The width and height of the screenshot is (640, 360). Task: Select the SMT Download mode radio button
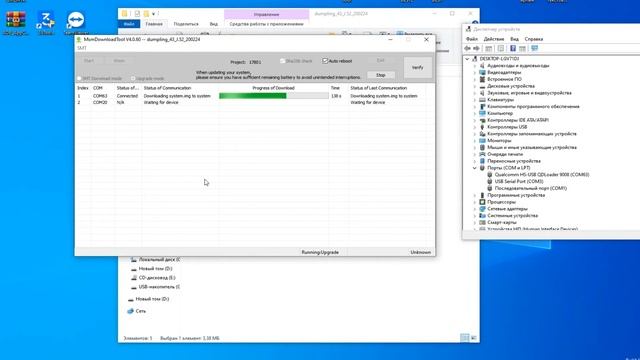pyautogui.click(x=79, y=78)
